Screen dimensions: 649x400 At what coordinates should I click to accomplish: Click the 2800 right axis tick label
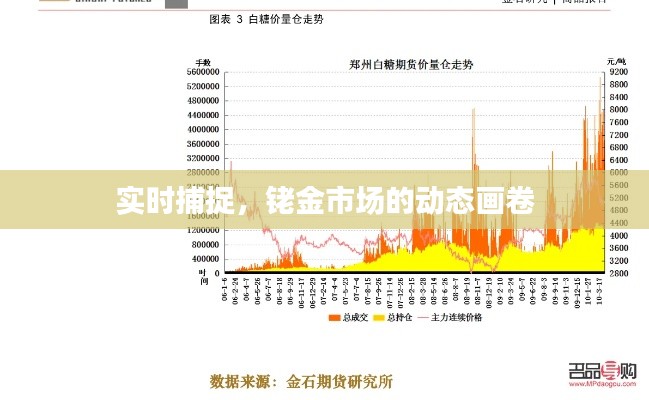point(618,272)
